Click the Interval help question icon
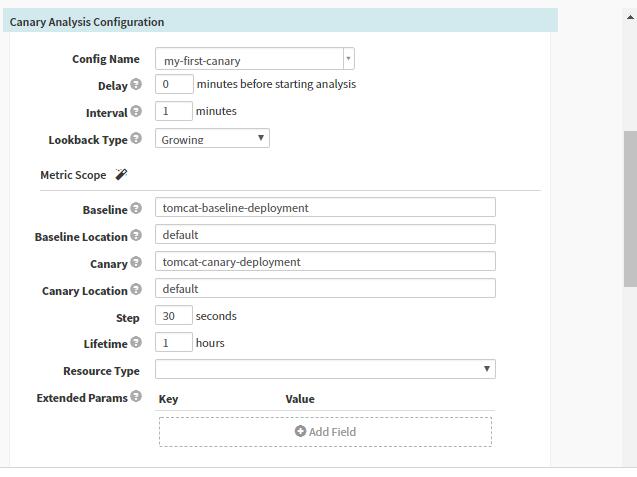Screen dimensions: 637x477 (136, 112)
